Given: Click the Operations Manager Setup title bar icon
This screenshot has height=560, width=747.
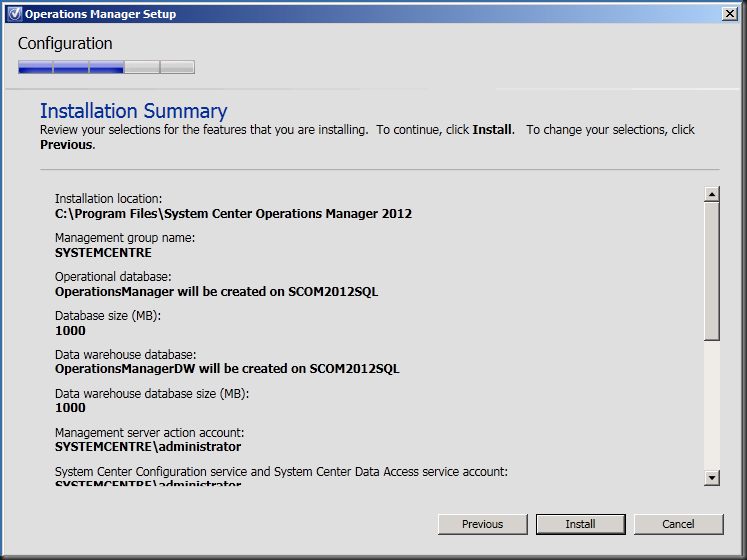Looking at the screenshot, I should tap(14, 14).
